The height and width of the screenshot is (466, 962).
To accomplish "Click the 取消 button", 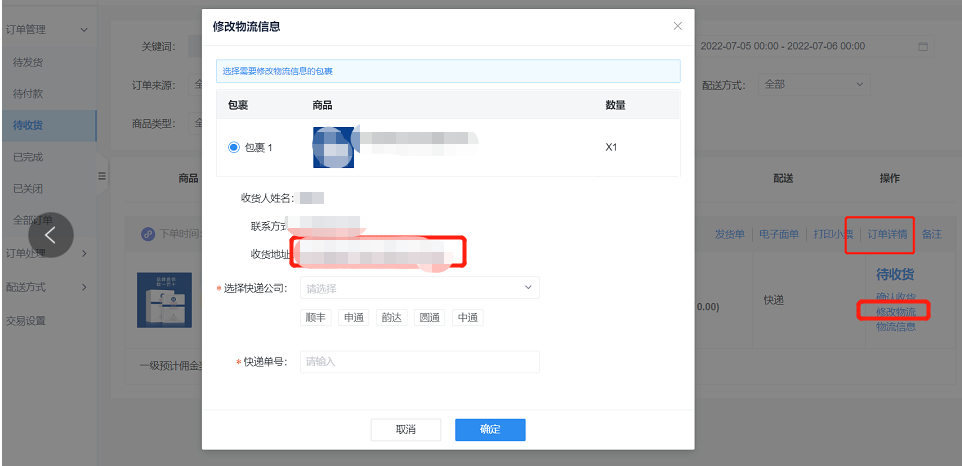I will 405,429.
